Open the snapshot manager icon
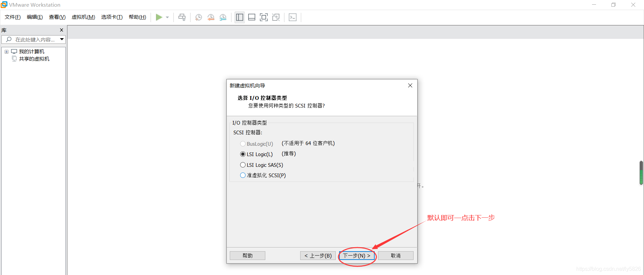 point(223,17)
